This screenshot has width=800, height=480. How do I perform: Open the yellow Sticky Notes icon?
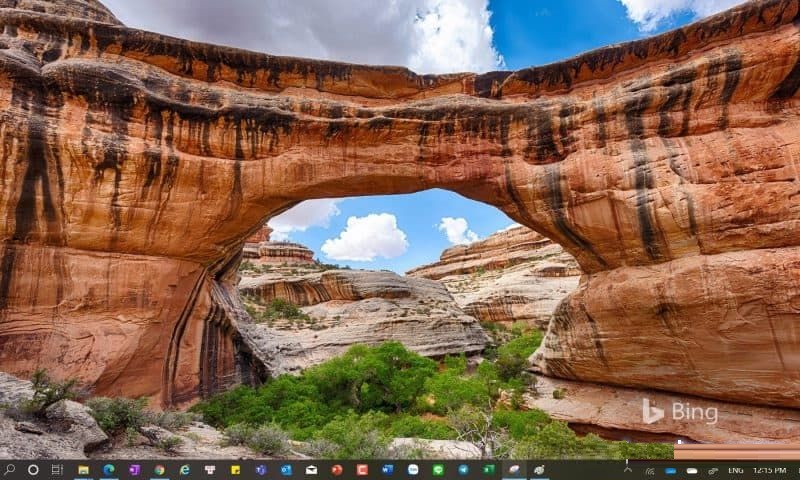tap(235, 470)
